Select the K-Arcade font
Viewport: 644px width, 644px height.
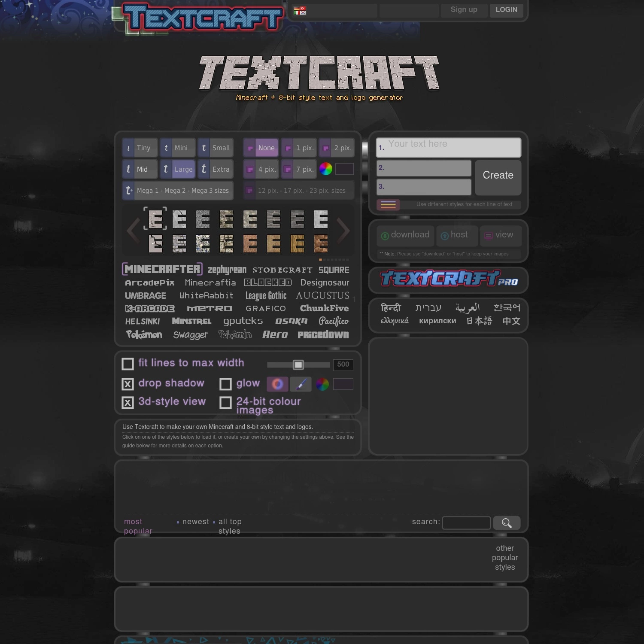(x=150, y=308)
